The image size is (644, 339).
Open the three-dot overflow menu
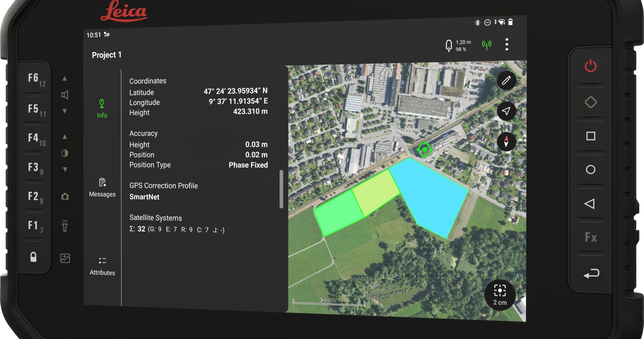click(x=507, y=44)
